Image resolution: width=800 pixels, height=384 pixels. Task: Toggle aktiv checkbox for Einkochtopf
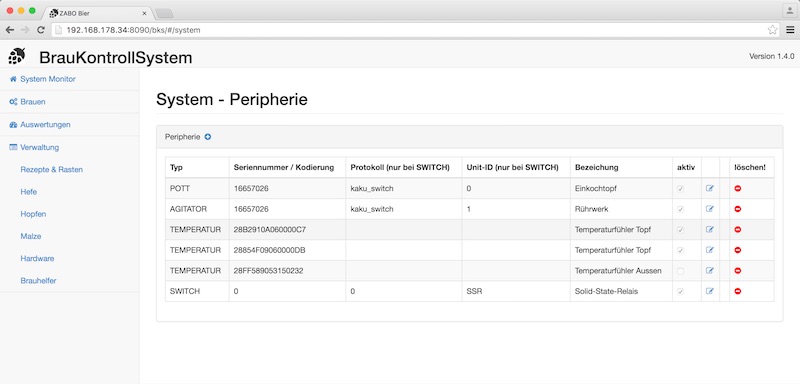coord(680,189)
